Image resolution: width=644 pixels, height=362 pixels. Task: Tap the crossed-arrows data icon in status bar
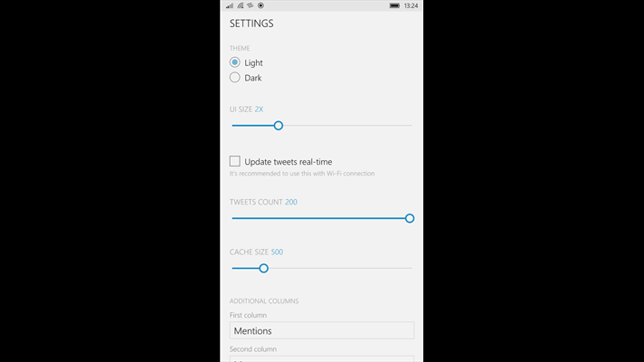[x=251, y=5]
